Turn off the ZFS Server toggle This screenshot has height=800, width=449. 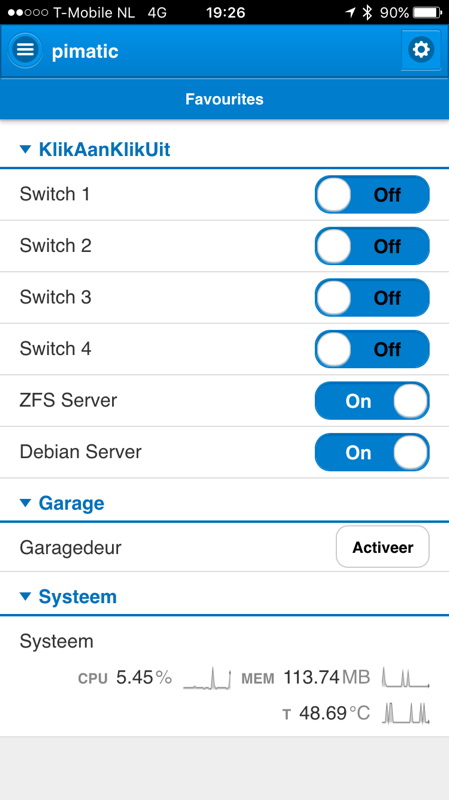pyautogui.click(x=372, y=401)
